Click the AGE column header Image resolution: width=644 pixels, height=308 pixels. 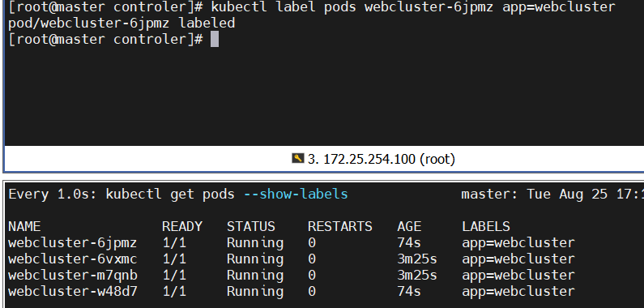[409, 227]
